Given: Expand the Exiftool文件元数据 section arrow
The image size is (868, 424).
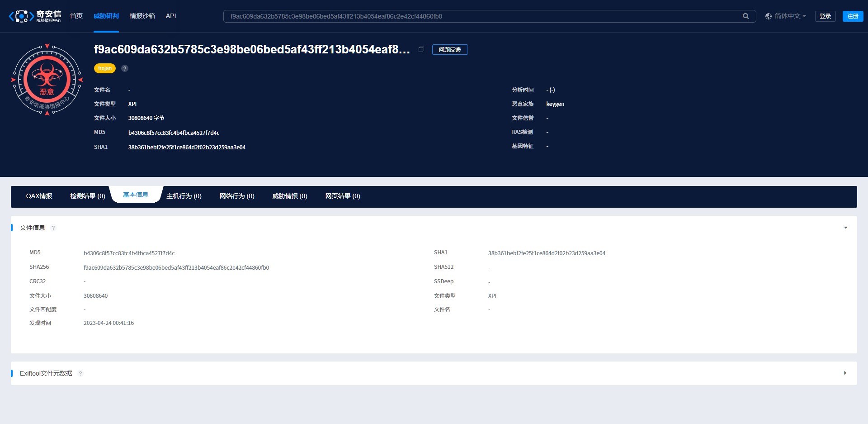Looking at the screenshot, I should (x=845, y=373).
